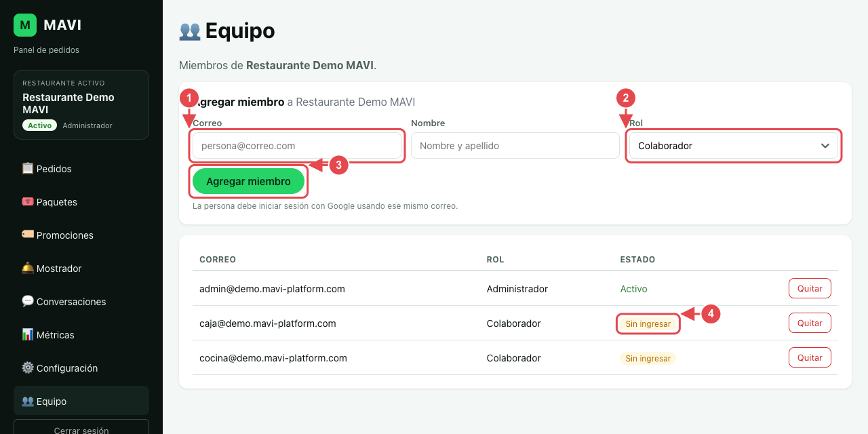
Task: Open Pedidos in the sidebar
Action: (x=81, y=169)
